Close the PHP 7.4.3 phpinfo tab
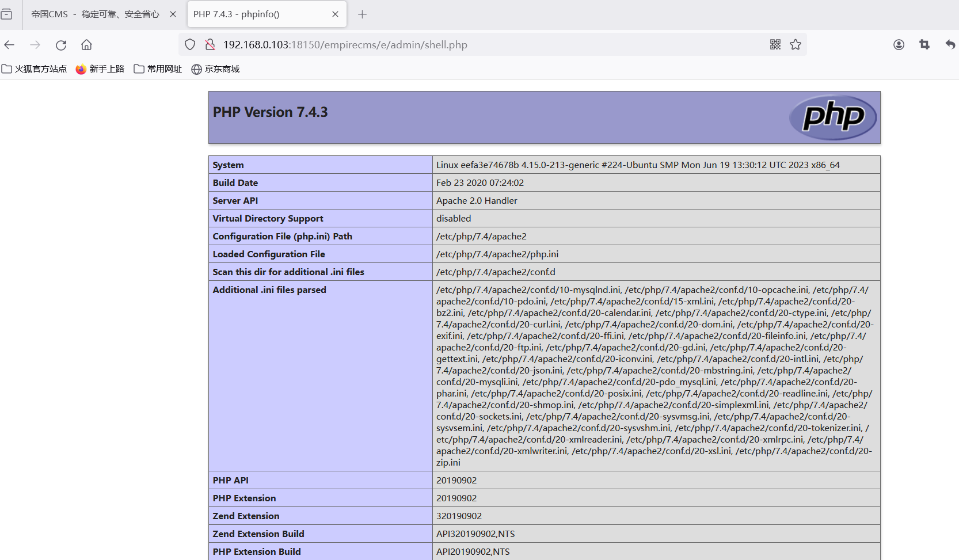Image resolution: width=959 pixels, height=560 pixels. coord(335,14)
